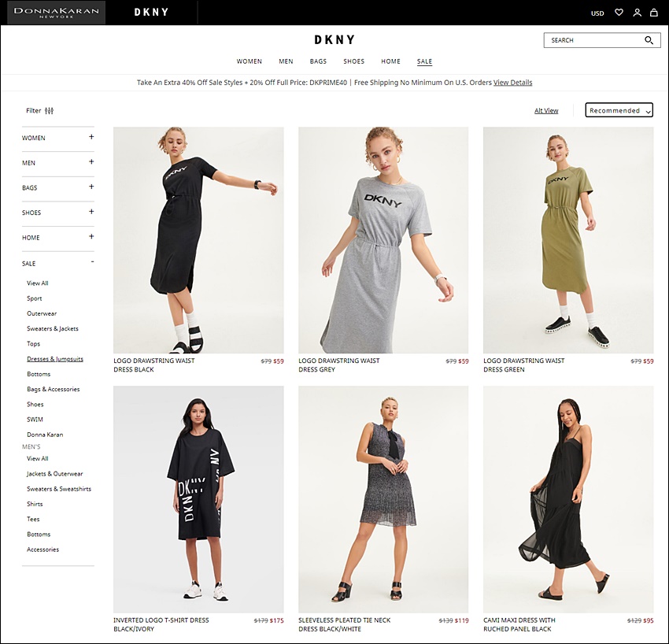
Task: Select SWIM in the sale sidebar
Action: [35, 420]
